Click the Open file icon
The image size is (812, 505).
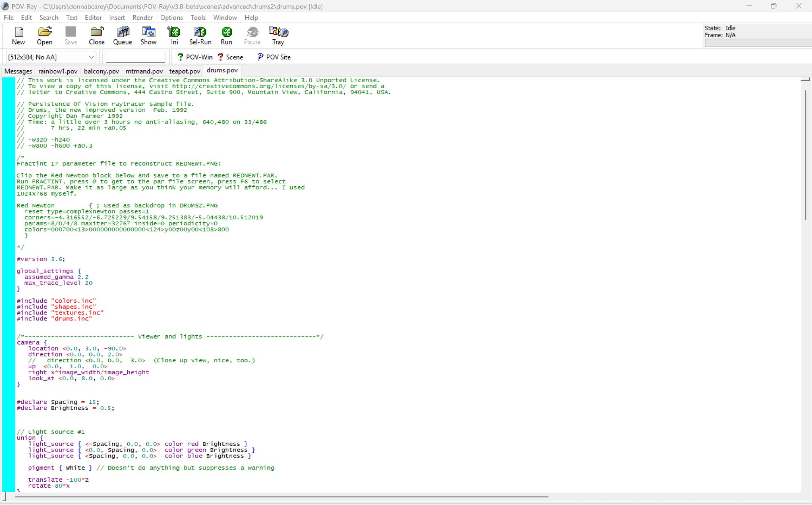tap(44, 36)
